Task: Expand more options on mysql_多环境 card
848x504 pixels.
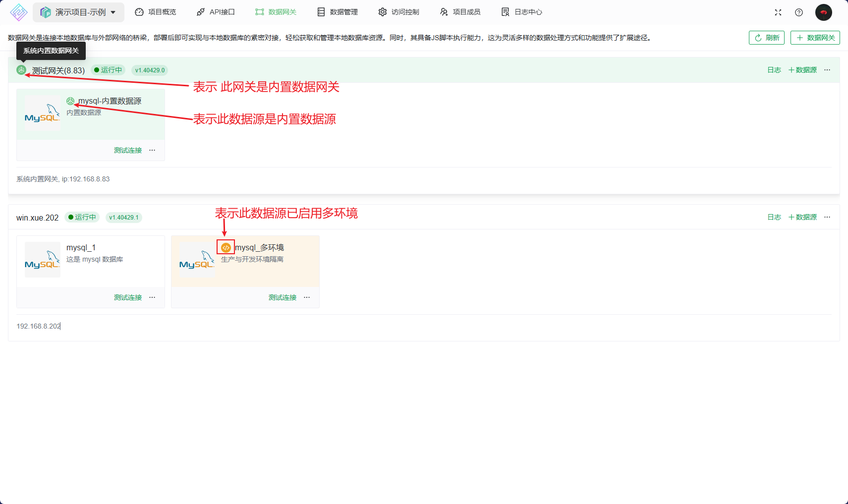Action: point(307,297)
